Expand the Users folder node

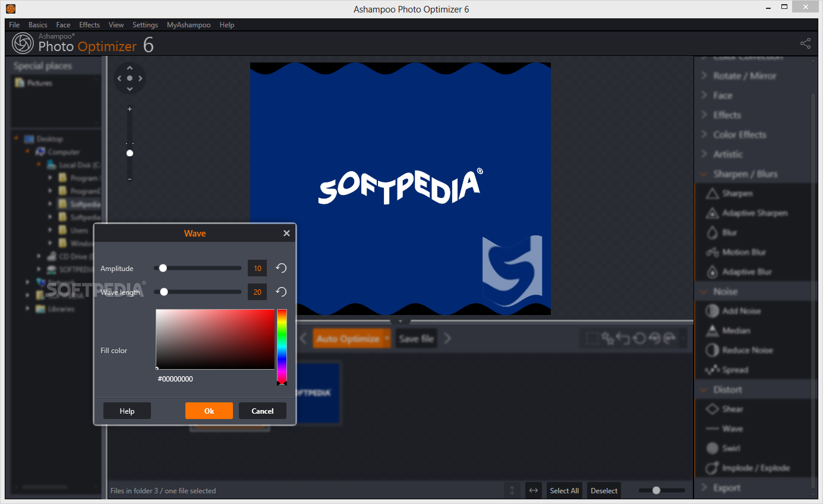coord(50,230)
